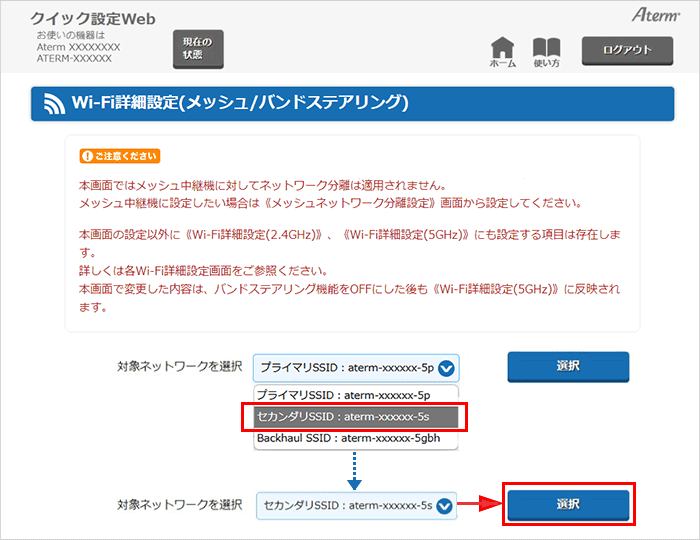Viewport: 700px width, 540px height.
Task: Expand the lower セカンダリSSID network dropdown
Action: [x=346, y=506]
